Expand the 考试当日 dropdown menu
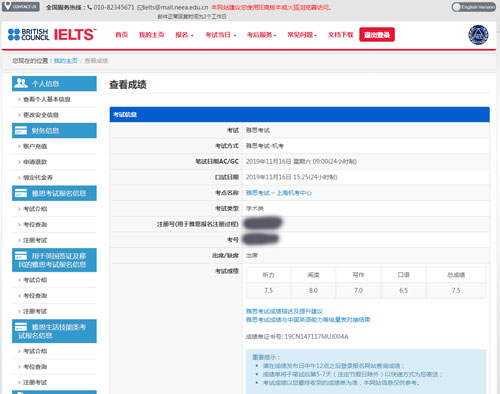500x394 pixels. 221,35
